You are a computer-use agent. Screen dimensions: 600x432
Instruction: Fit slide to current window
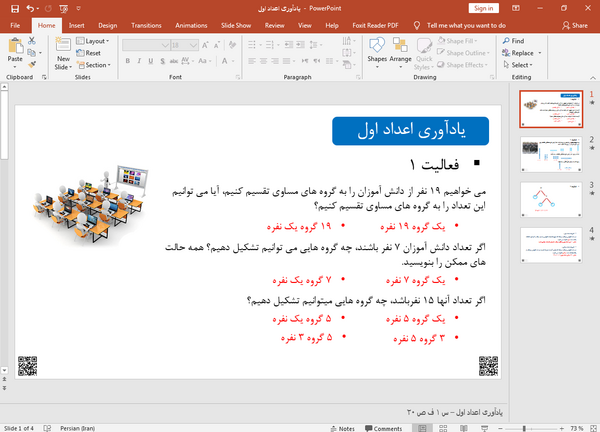(x=593, y=428)
